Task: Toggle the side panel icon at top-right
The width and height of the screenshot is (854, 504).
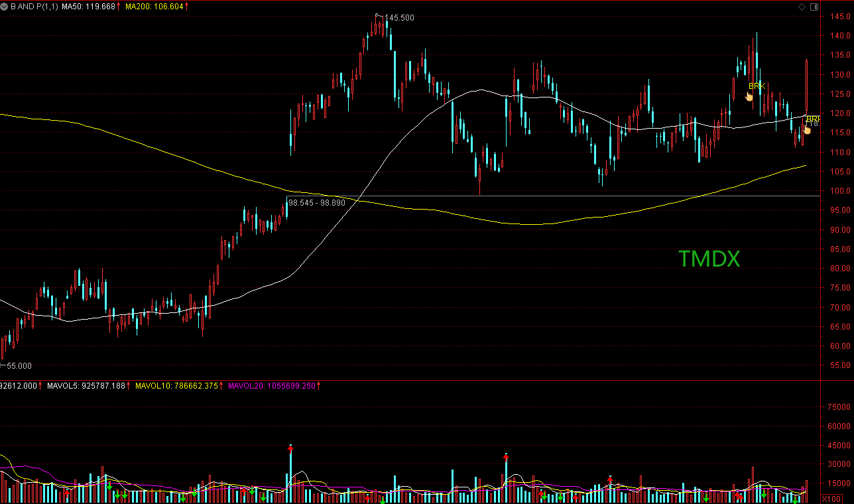Action: (x=813, y=7)
